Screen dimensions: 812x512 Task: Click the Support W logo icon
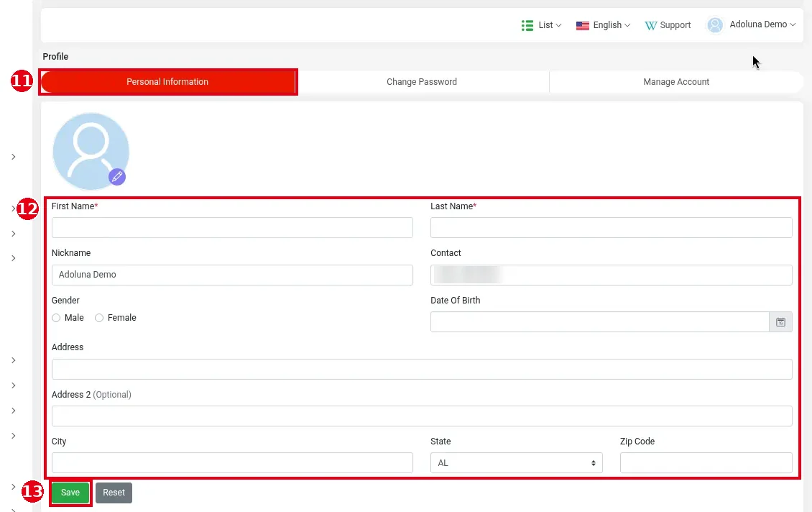tap(650, 25)
